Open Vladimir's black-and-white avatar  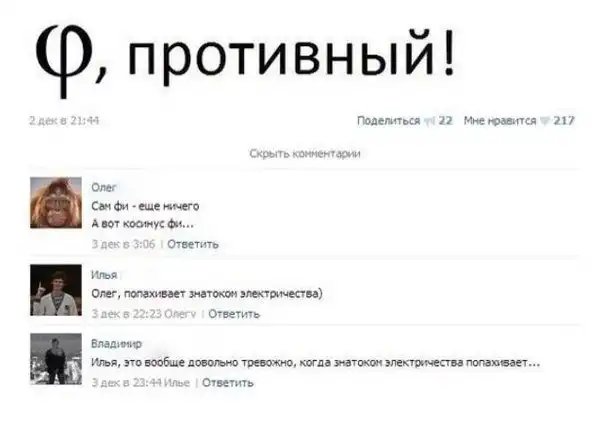pyautogui.click(x=56, y=359)
